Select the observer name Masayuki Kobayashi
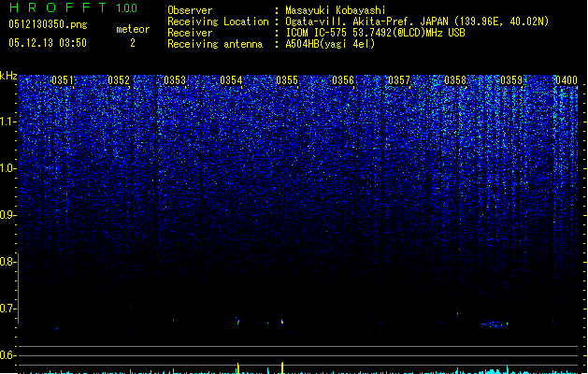The height and width of the screenshot is (374, 588). (x=336, y=10)
